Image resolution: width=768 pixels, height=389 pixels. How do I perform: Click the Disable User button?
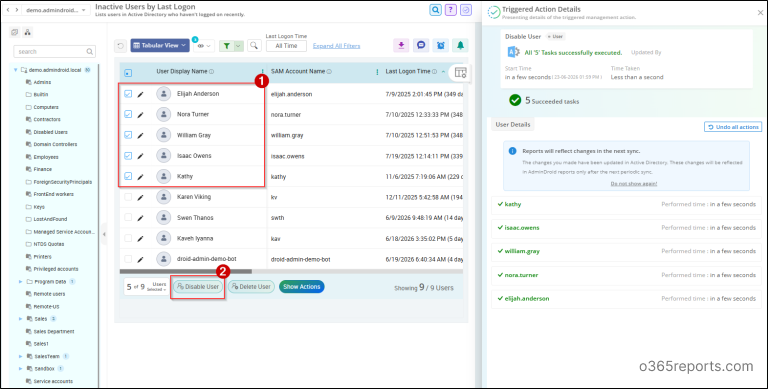197,287
